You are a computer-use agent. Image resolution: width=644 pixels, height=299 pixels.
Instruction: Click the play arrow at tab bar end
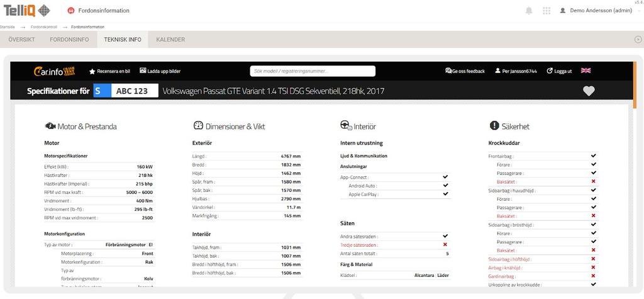pyautogui.click(x=638, y=40)
